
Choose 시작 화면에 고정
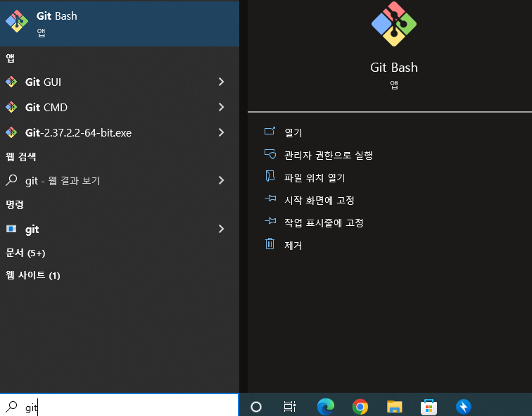click(x=319, y=200)
